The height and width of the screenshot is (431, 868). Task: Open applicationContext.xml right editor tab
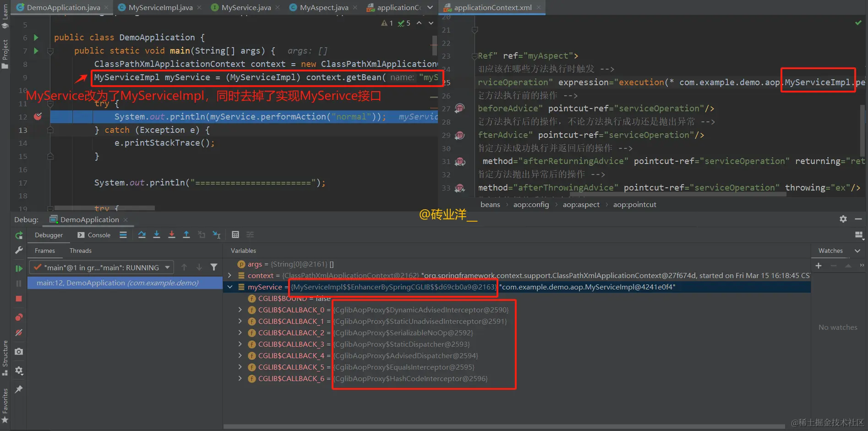point(492,7)
